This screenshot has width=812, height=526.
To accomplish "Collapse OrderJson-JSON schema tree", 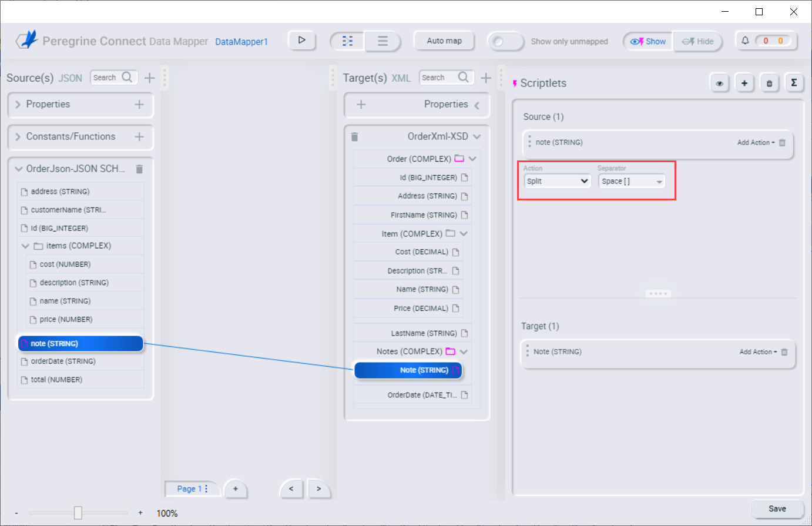I will 19,169.
